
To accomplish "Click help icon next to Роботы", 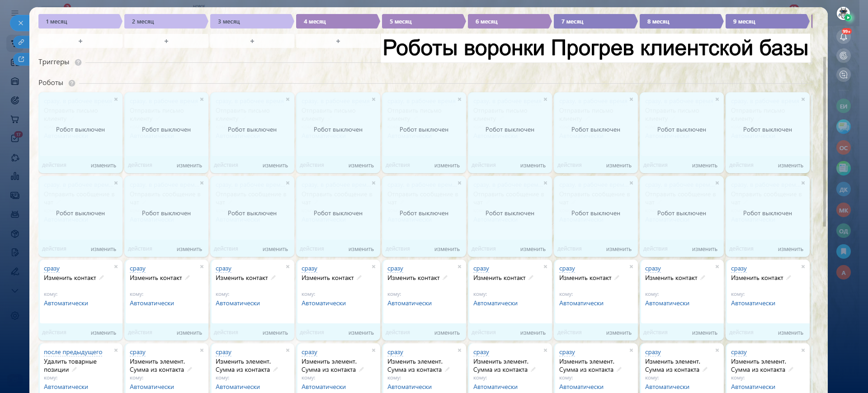I will coord(72,83).
